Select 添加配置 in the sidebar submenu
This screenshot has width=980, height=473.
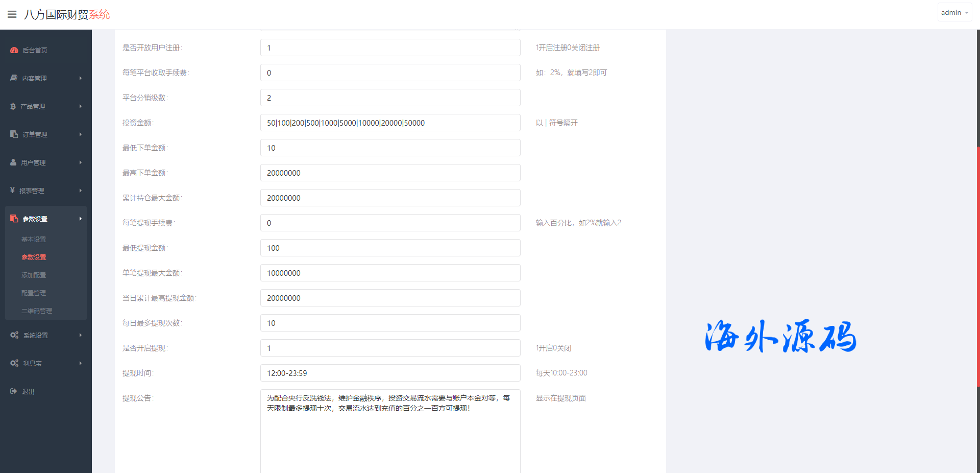point(34,275)
